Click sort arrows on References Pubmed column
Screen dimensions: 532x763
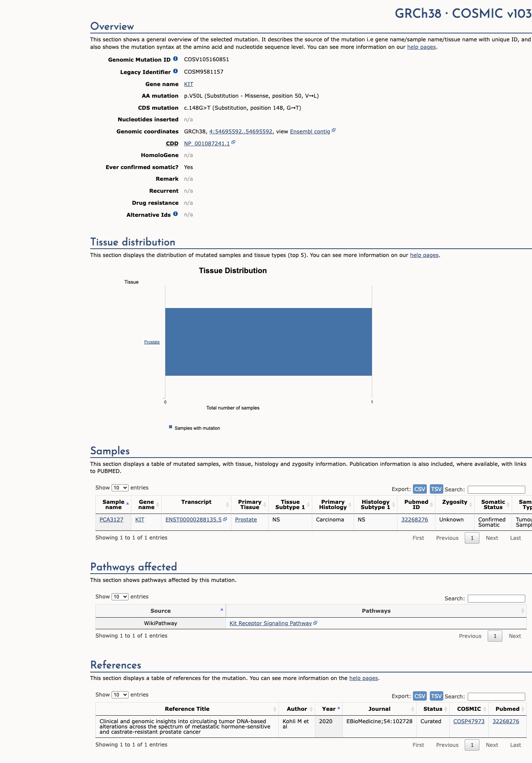523,709
